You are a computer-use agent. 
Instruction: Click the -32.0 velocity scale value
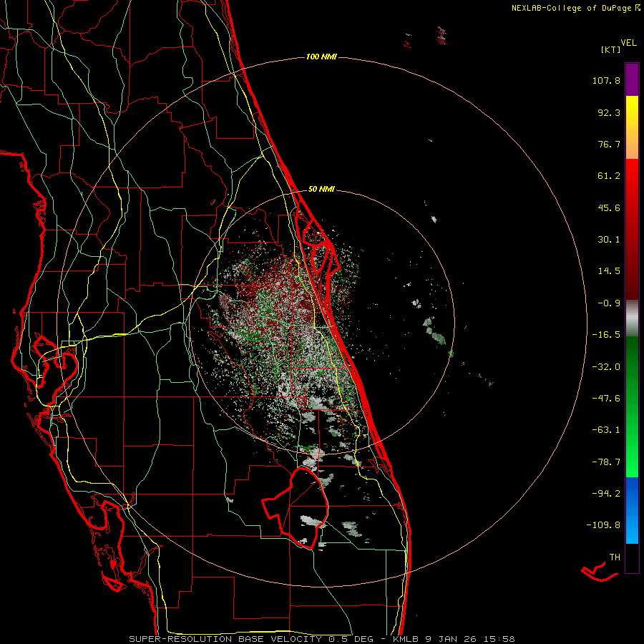pyautogui.click(x=606, y=367)
